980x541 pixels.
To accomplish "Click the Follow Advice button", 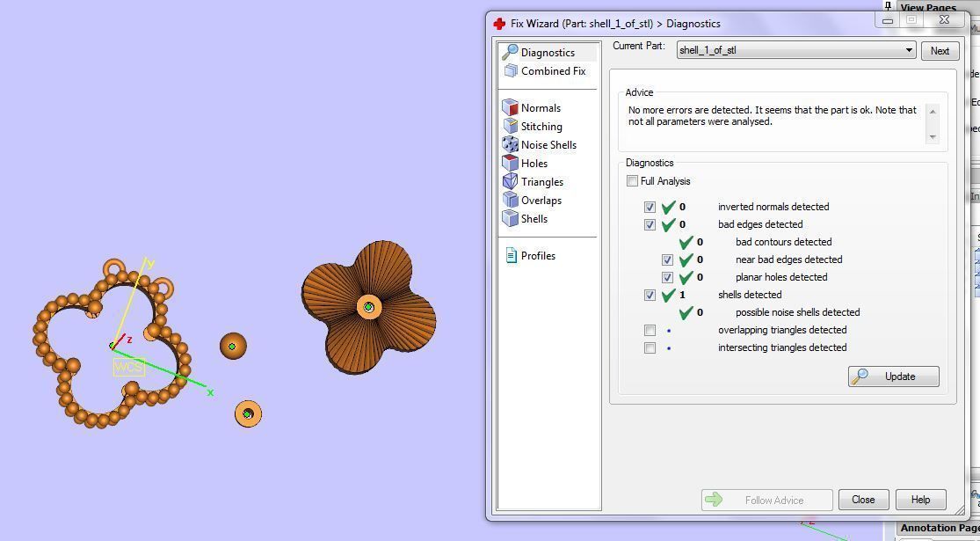I will [767, 500].
